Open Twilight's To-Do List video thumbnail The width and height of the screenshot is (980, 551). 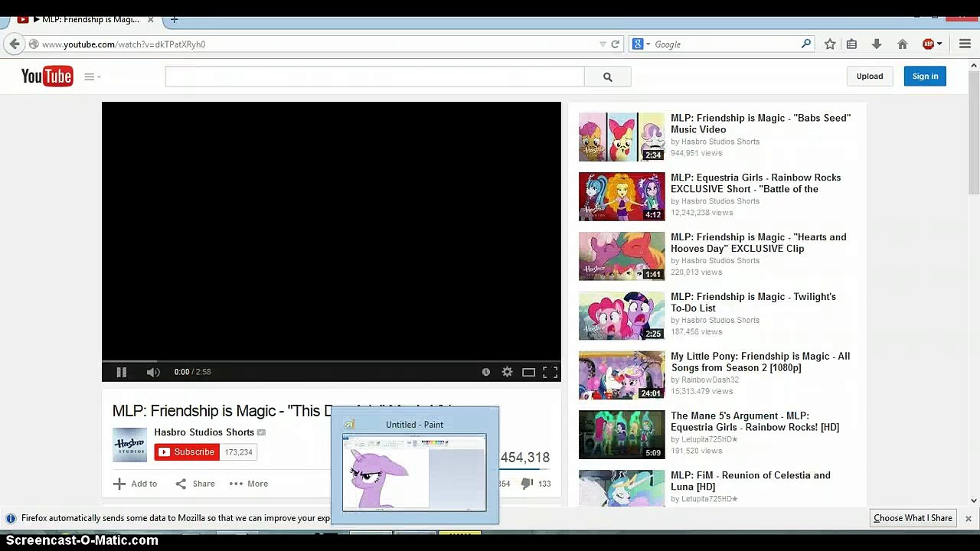(622, 315)
